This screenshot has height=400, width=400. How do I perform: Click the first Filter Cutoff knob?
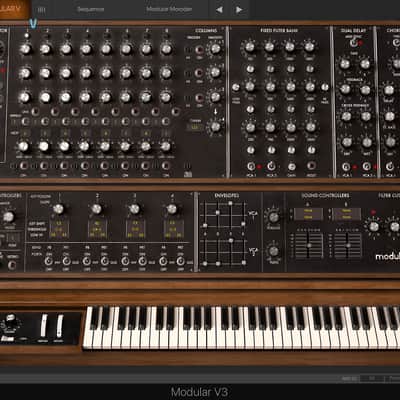pyautogui.click(x=374, y=226)
